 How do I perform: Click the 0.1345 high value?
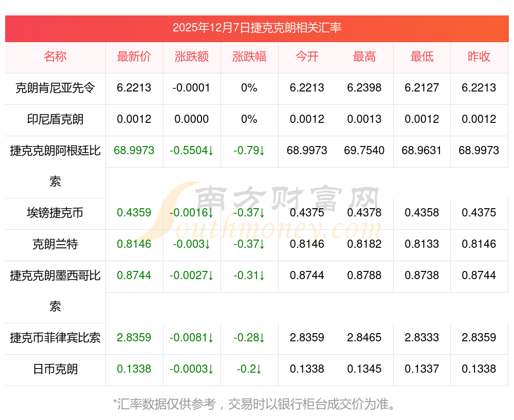pos(364,369)
